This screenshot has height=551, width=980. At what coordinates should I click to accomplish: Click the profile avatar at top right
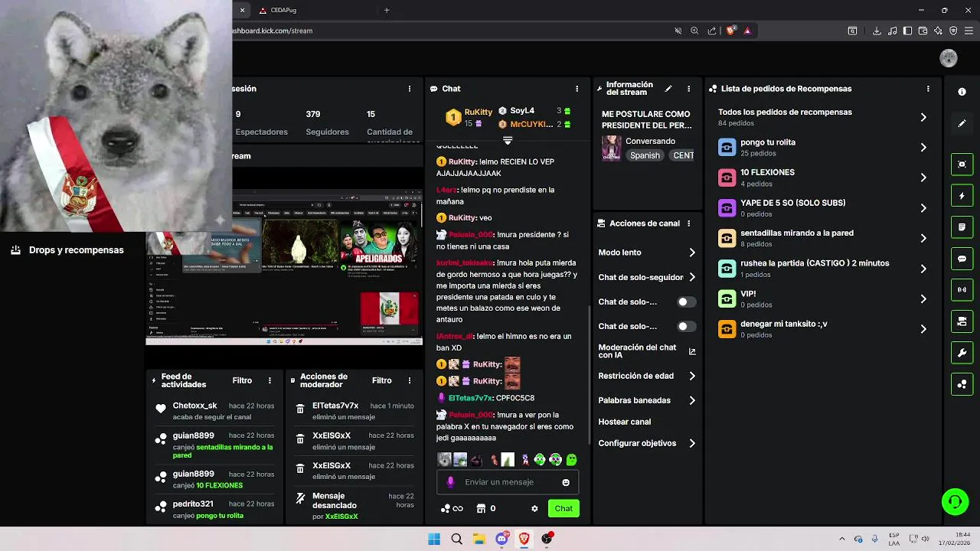(x=949, y=59)
